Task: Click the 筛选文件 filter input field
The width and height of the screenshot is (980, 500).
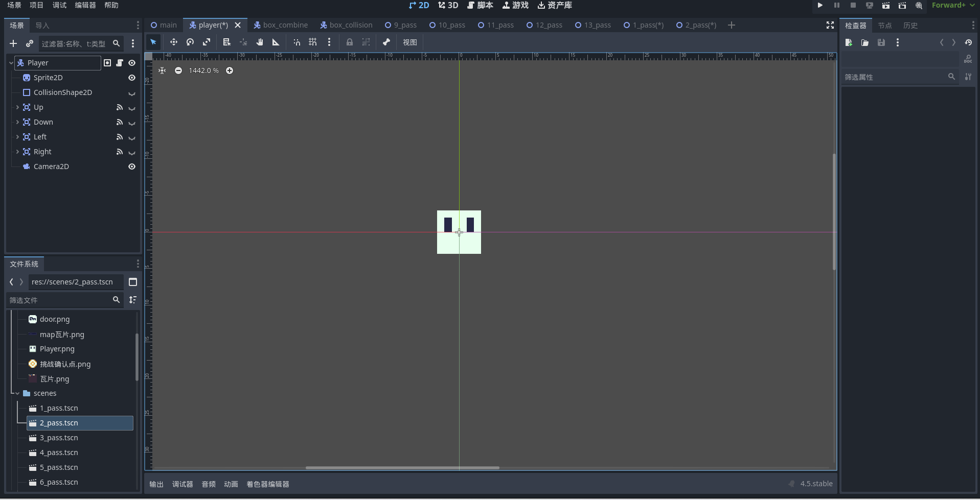Action: click(x=59, y=300)
